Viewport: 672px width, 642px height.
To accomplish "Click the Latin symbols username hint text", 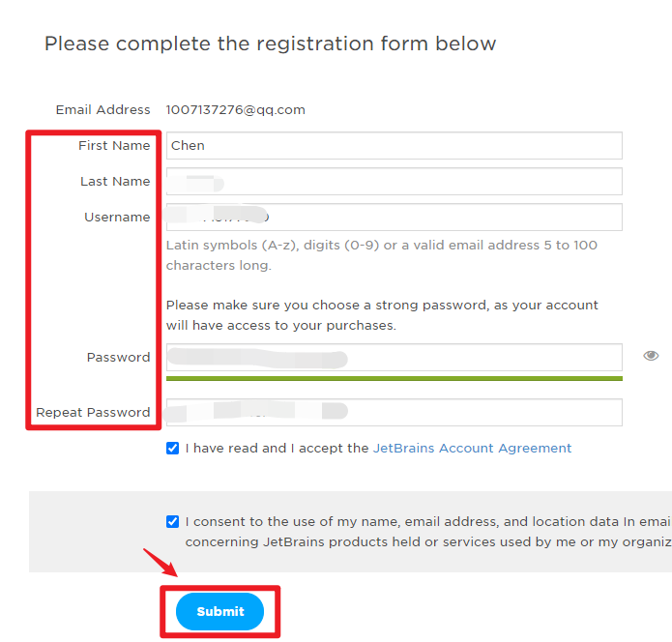I will pos(381,254).
